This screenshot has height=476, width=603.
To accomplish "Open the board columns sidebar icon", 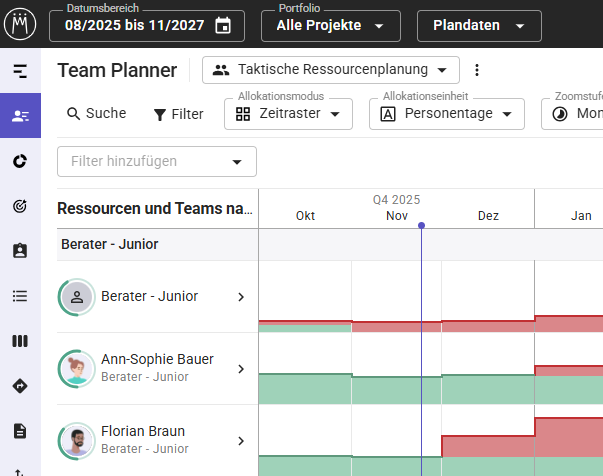I will point(20,341).
